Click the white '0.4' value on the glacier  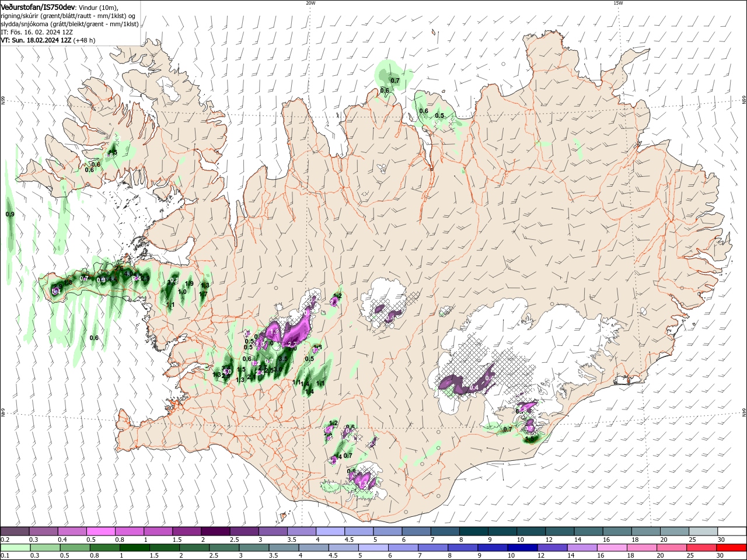click(x=474, y=387)
